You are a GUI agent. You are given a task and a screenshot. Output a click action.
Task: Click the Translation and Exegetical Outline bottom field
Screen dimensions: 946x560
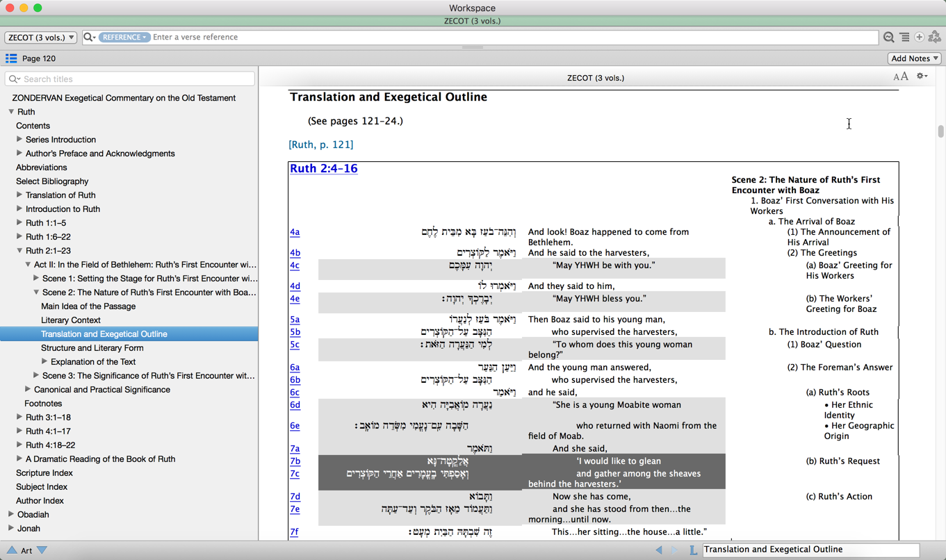click(810, 550)
